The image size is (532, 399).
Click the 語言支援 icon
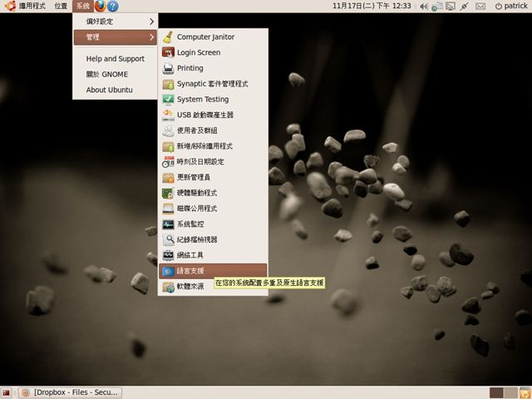pyautogui.click(x=168, y=271)
